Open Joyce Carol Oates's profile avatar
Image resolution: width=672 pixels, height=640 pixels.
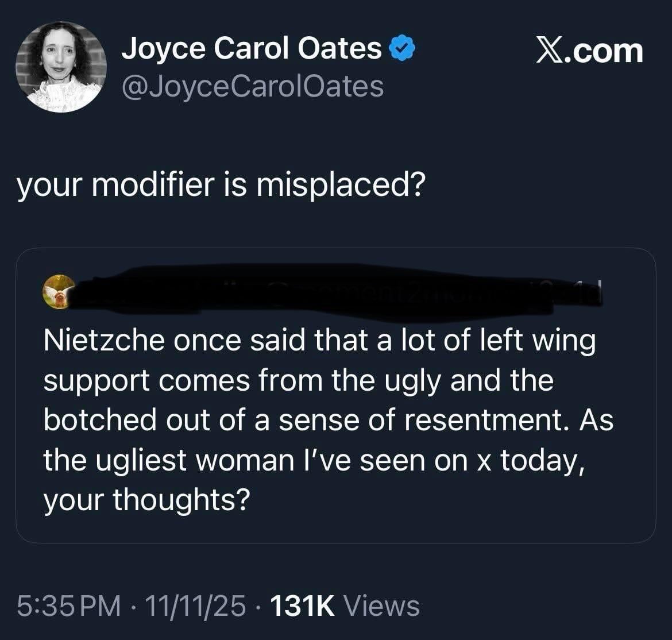(61, 67)
